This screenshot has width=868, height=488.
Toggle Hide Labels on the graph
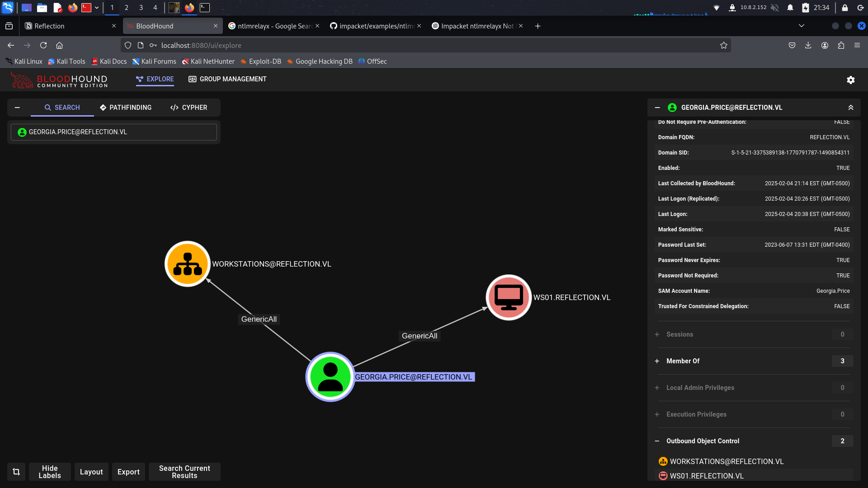click(x=50, y=472)
